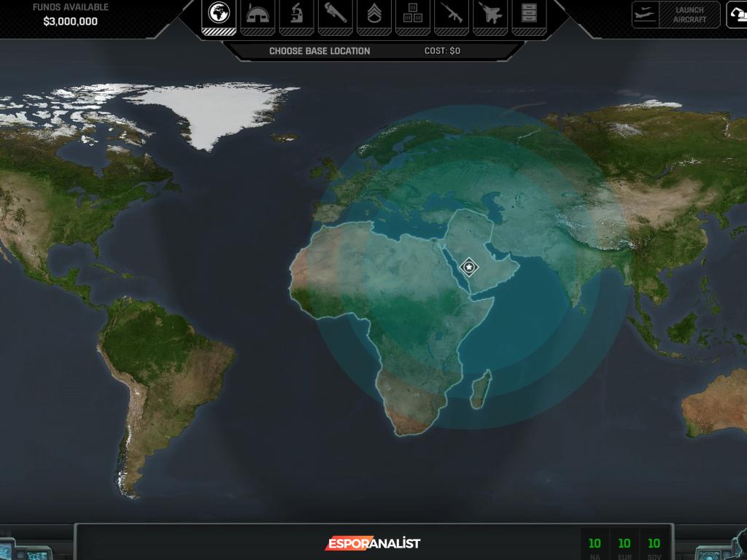This screenshot has height=560, width=747.
Task: Open the Base hangar dome screen
Action: coord(258,14)
